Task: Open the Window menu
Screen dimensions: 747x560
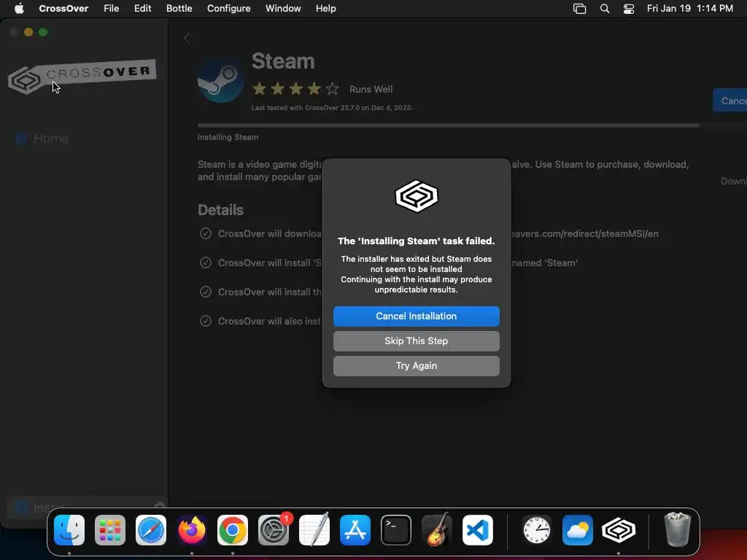Action: [283, 8]
